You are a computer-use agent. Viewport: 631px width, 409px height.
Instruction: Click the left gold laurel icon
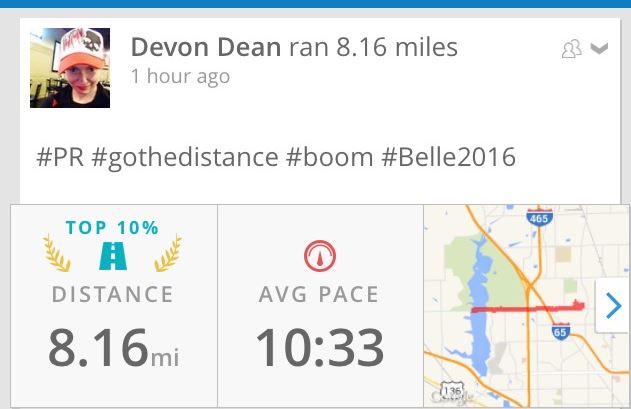(x=60, y=254)
